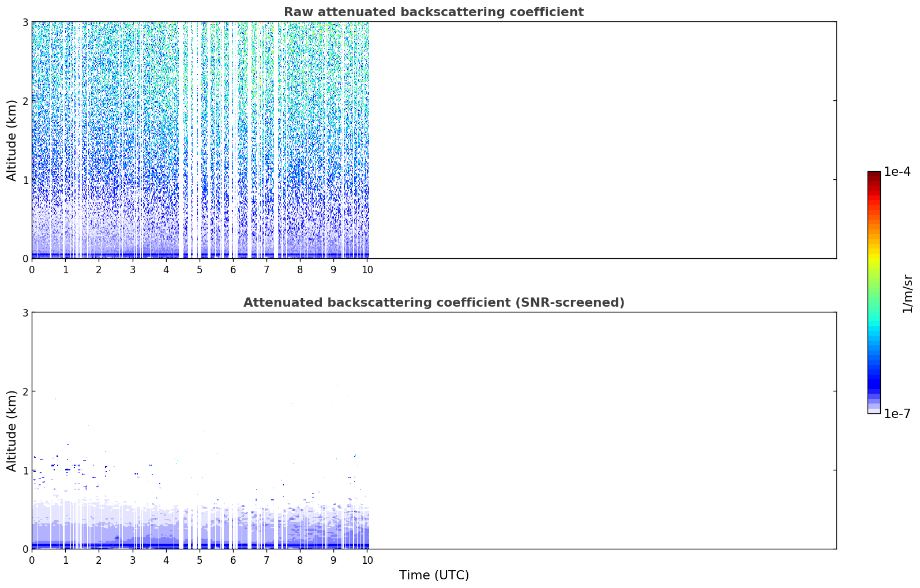Click tick label '0' on the bottom time axis
Viewport: 920px width, 588px height.
point(32,560)
